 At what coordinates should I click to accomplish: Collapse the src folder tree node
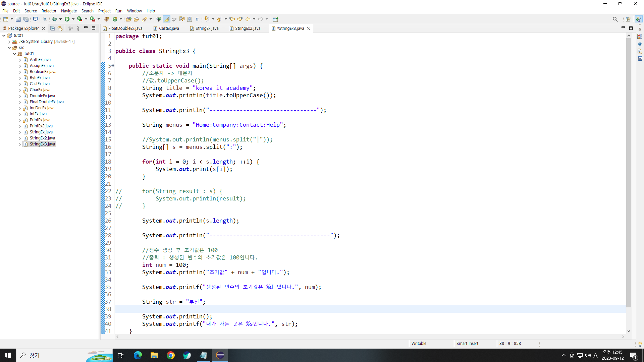[x=9, y=48]
